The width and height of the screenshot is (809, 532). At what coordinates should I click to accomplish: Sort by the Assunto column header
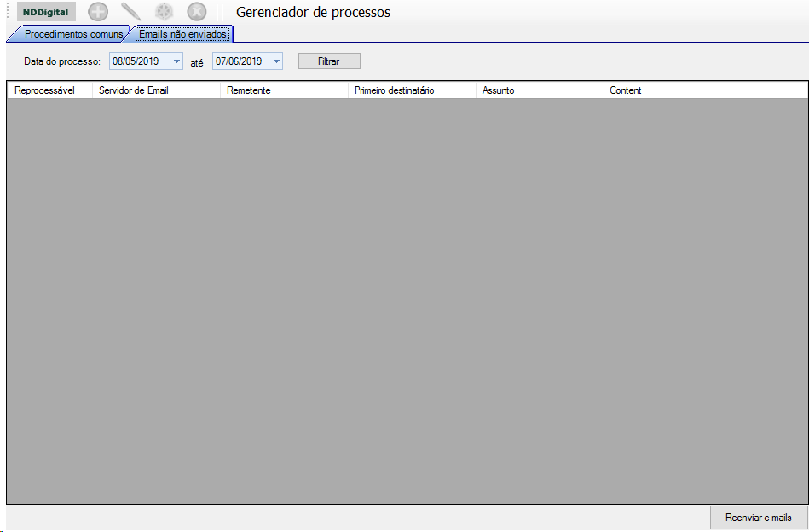point(539,90)
